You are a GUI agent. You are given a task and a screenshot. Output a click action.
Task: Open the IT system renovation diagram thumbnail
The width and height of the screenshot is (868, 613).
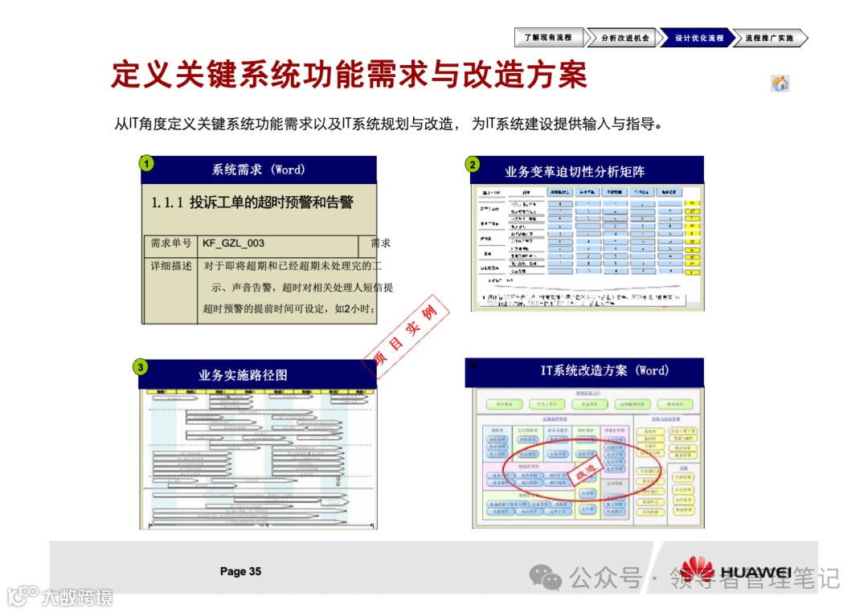click(588, 457)
